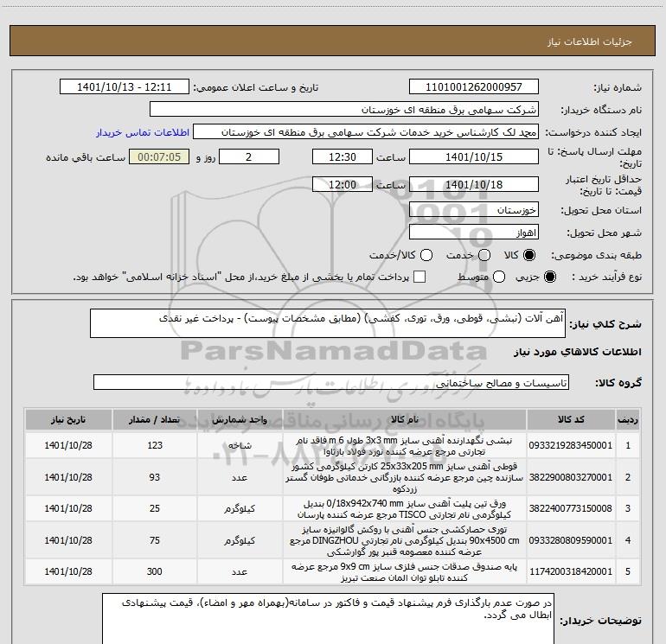Screen dimensions: 666x644
Task: Click the price validity date 1401/10/18 field
Action: tap(474, 184)
